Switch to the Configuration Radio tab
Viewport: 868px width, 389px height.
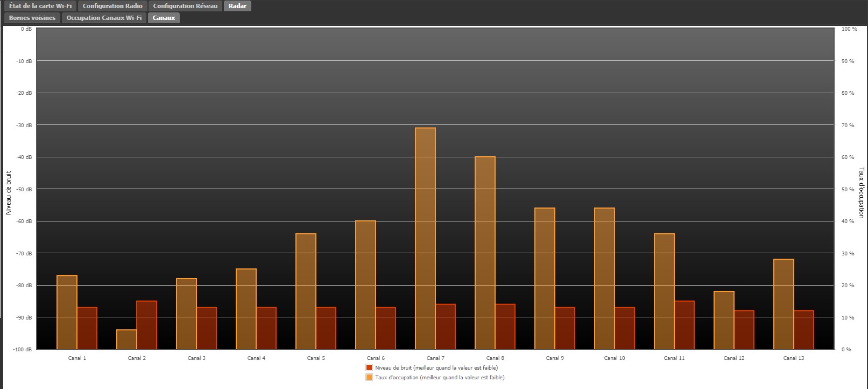click(x=112, y=6)
